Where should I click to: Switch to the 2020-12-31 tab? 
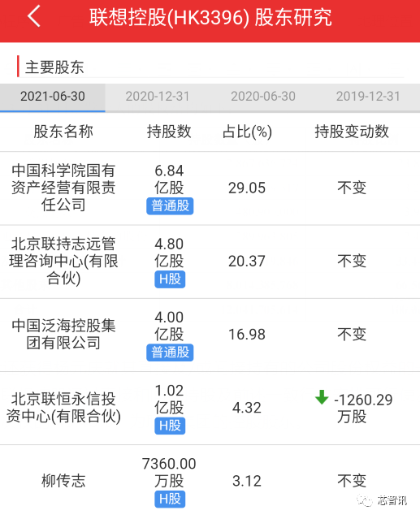pyautogui.click(x=158, y=97)
